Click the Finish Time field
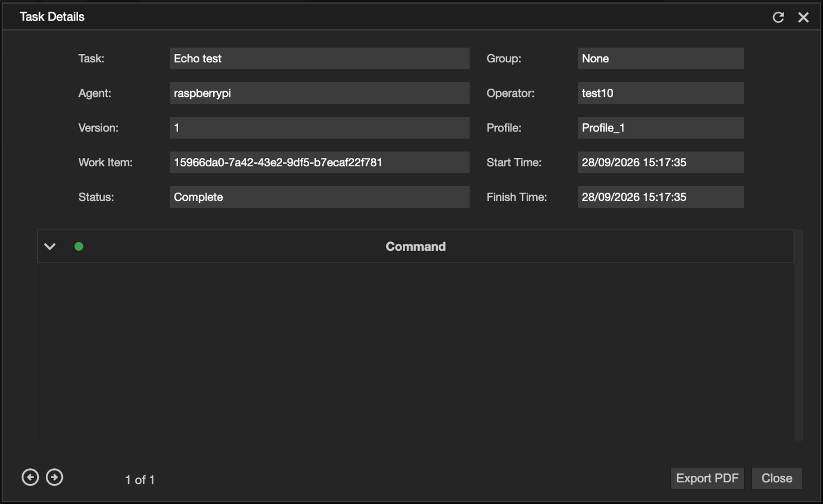Screen dimensions: 823x504 tap(661, 197)
